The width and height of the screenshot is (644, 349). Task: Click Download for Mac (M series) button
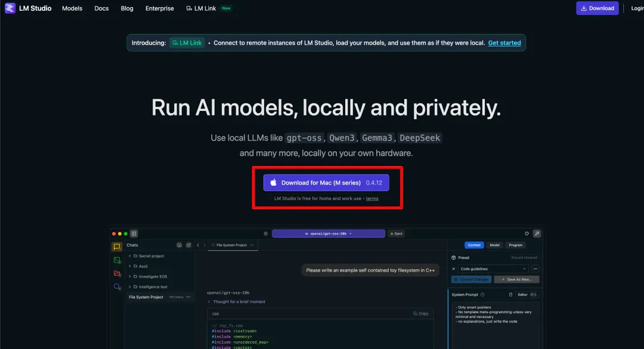tap(326, 182)
